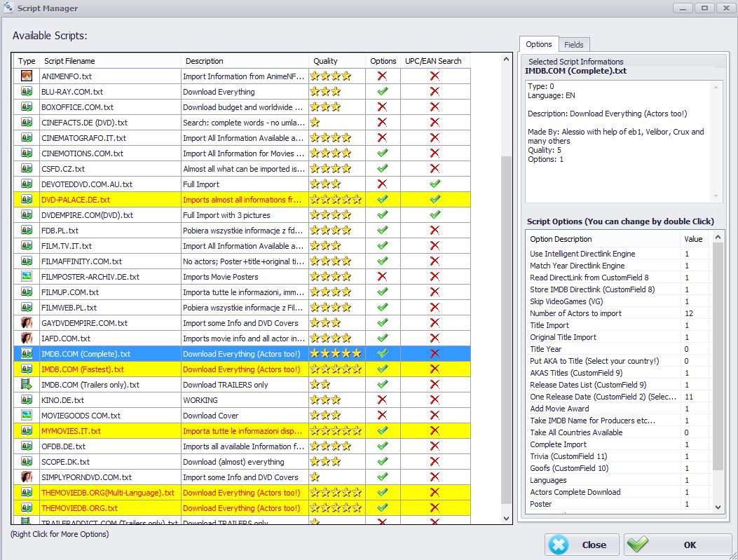Click the Close button with blue X

[x=582, y=545]
